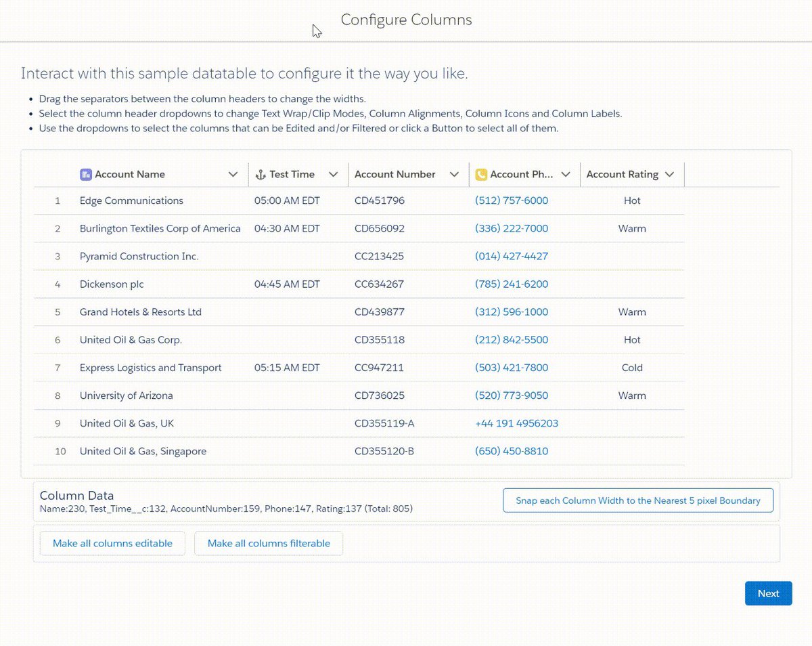This screenshot has height=646, width=812.
Task: Open the Test Time column header dropdown
Action: tap(333, 175)
